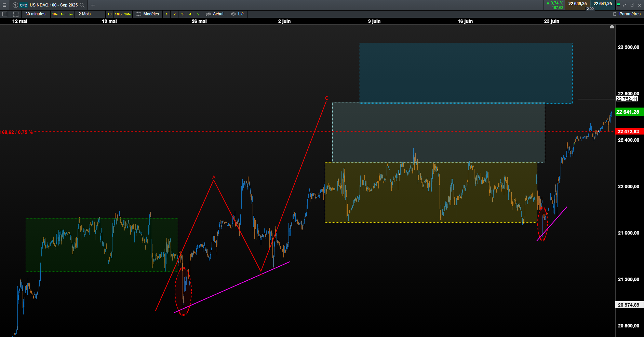Select the olive yellow consolidation rectangle
Screen dimensions: 644x337
pyautogui.click(x=431, y=192)
